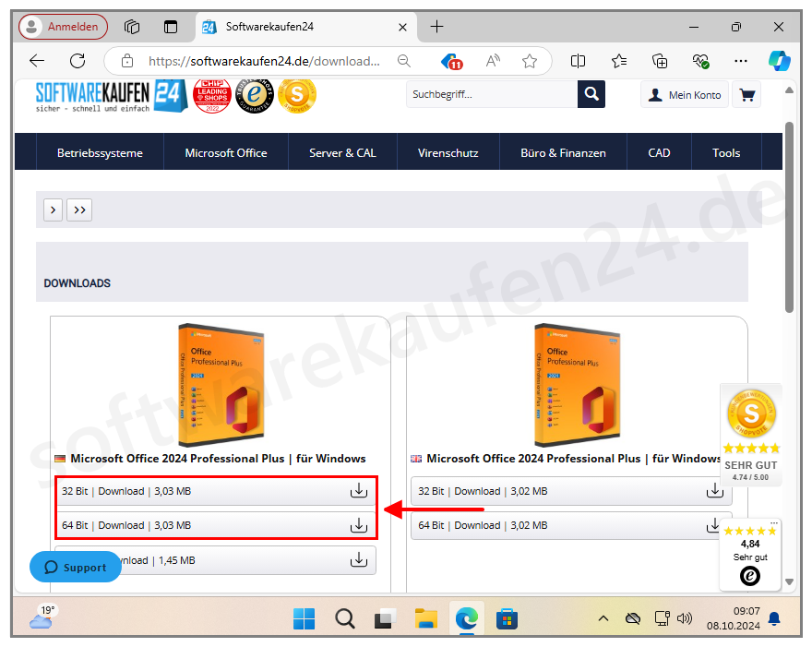The image size is (812, 647).
Task: Click the Suchbegriff search input field
Action: (492, 94)
